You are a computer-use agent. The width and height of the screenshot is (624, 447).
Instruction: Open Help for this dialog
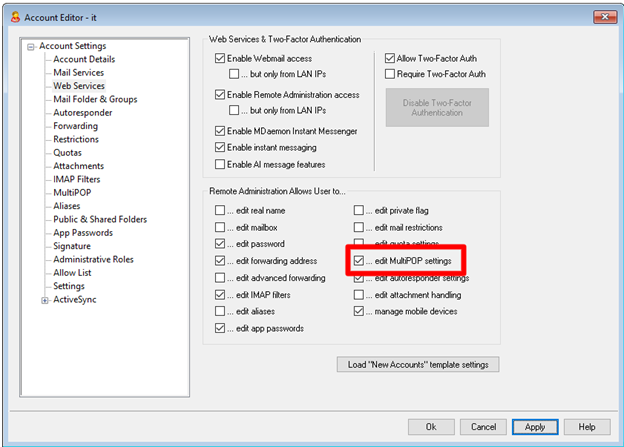click(587, 427)
